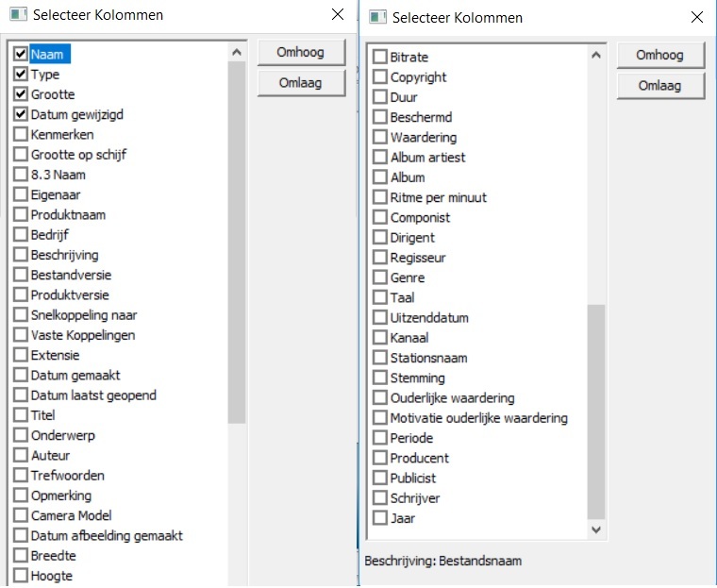Viewport: 717px width, 588px height.
Task: Click the right dialog's Omlaag button
Action: click(x=660, y=86)
